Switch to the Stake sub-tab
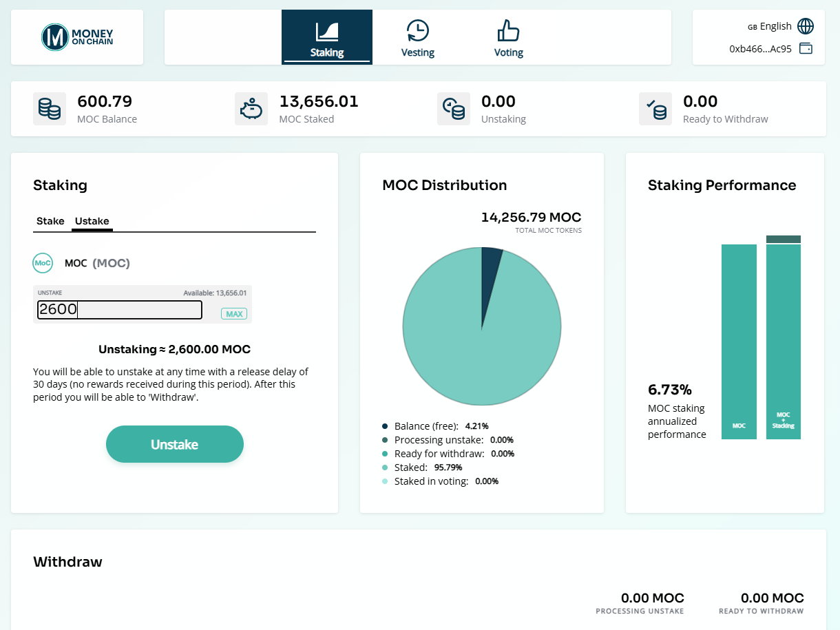The image size is (840, 630). pyautogui.click(x=50, y=221)
